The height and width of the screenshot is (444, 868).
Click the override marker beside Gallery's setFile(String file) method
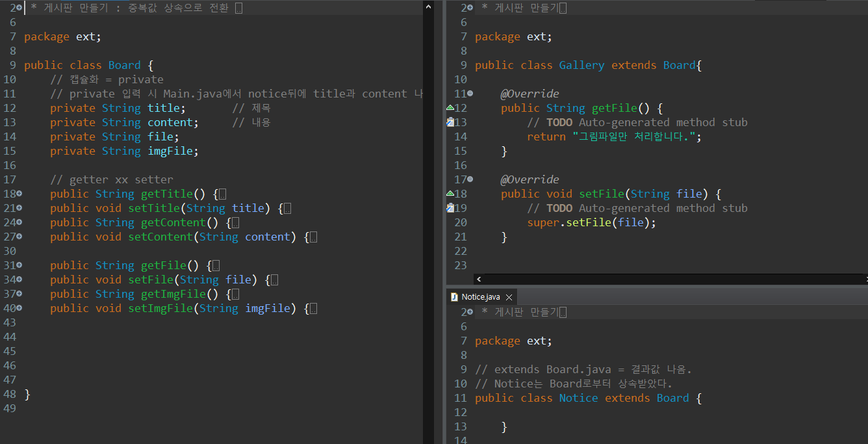(x=450, y=193)
